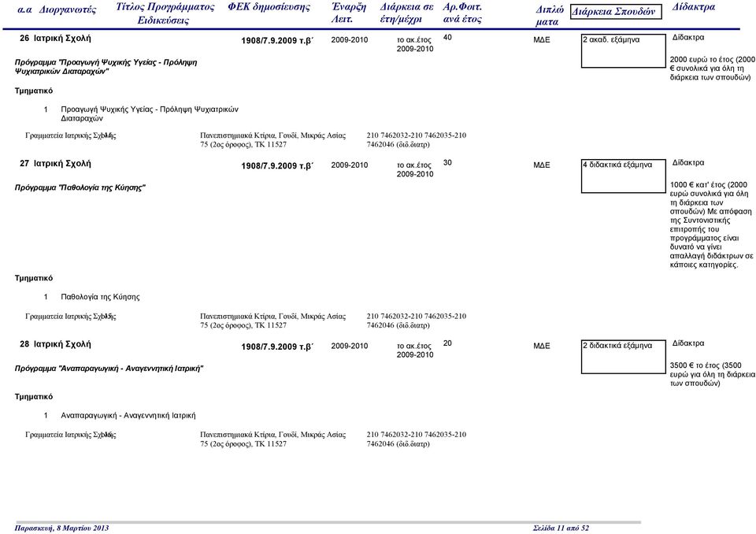Click footer date 'Παρασκευή, 8 Μαρτίου 2013'
The height and width of the screenshot is (534, 756).
coord(61,528)
